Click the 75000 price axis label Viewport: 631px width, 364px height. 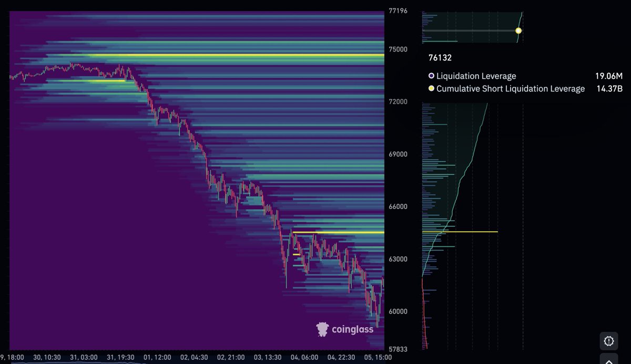(x=398, y=49)
